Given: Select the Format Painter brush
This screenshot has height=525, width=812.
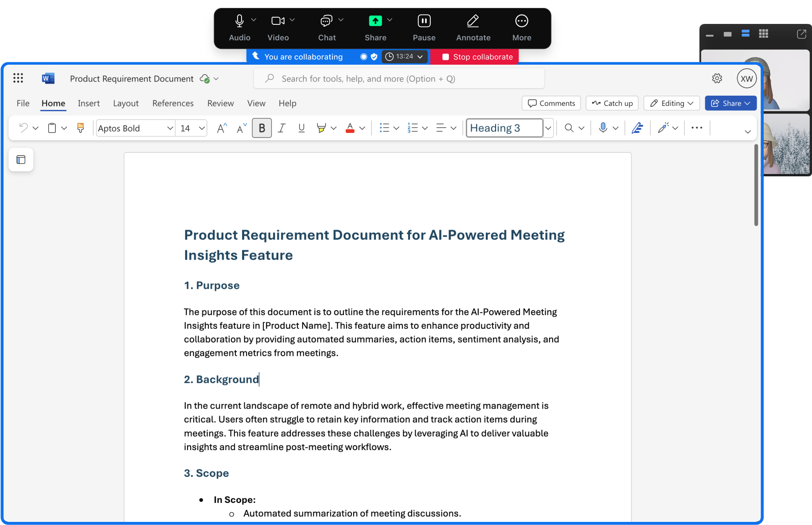Looking at the screenshot, I should click(x=80, y=128).
